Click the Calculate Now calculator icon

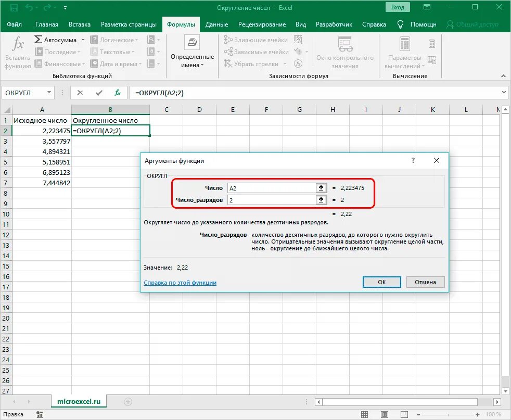[x=432, y=44]
